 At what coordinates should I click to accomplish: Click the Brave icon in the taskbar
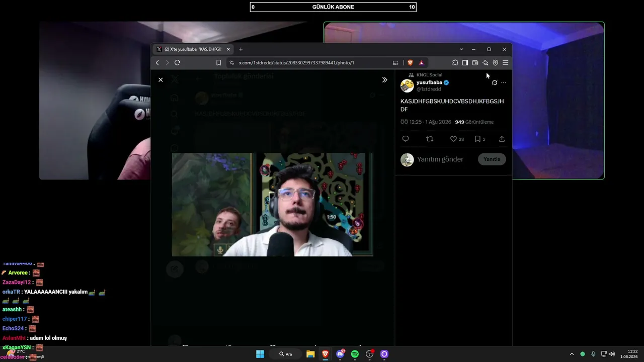(326, 354)
